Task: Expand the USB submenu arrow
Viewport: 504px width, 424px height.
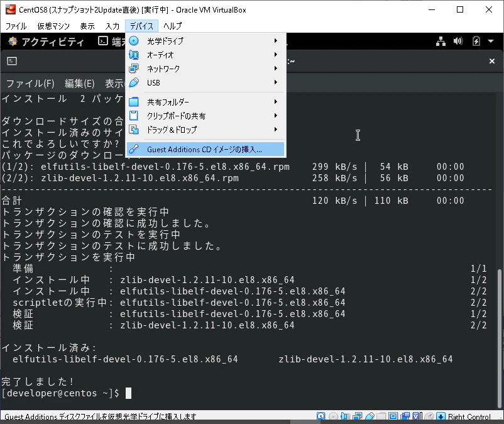Action: tap(276, 82)
